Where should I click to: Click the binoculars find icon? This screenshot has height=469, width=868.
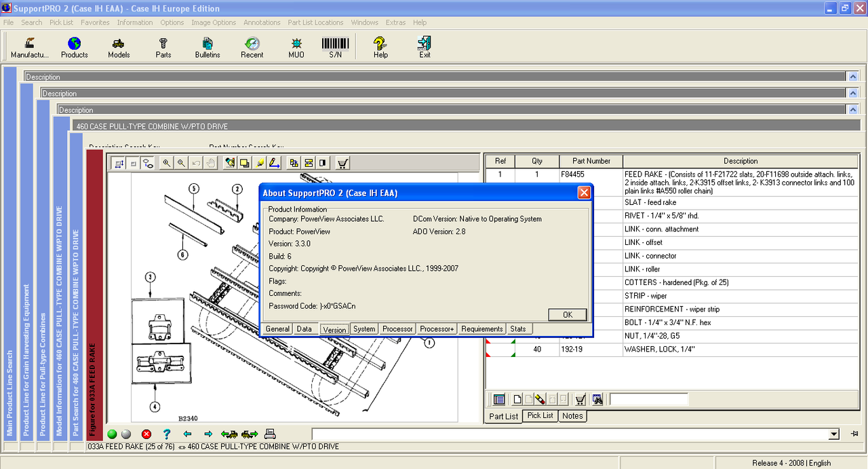pyautogui.click(x=597, y=399)
